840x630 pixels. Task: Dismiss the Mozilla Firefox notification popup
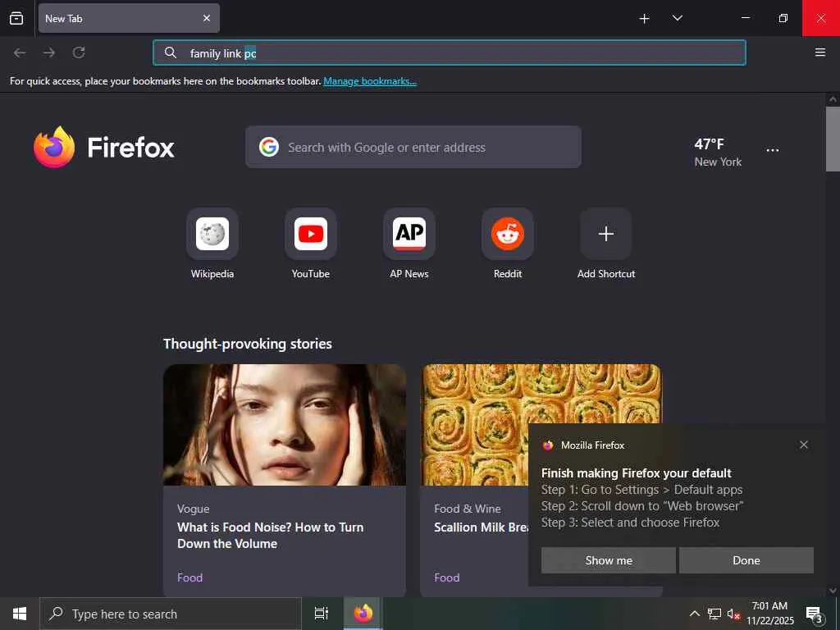pos(804,445)
